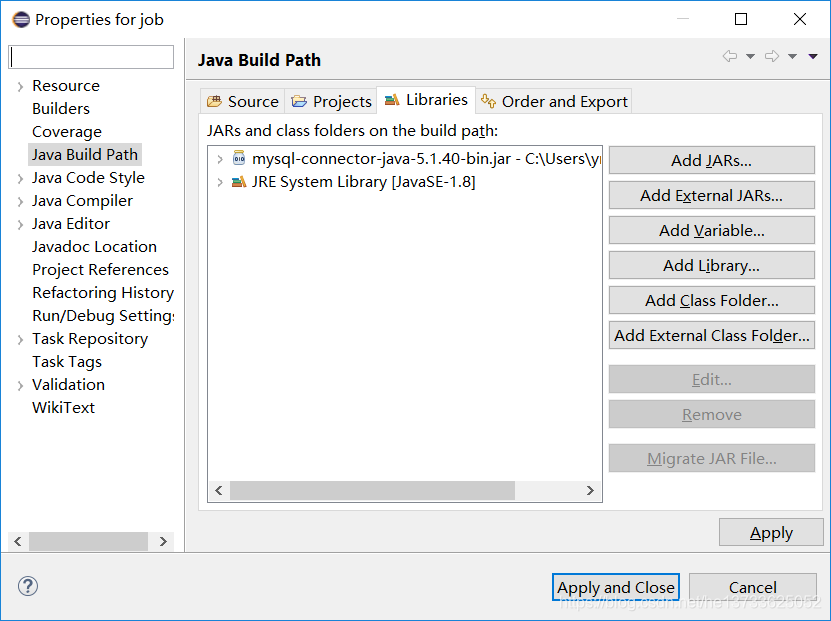Image resolution: width=831 pixels, height=621 pixels.
Task: Switch to the Order and Export tab
Action: (554, 101)
